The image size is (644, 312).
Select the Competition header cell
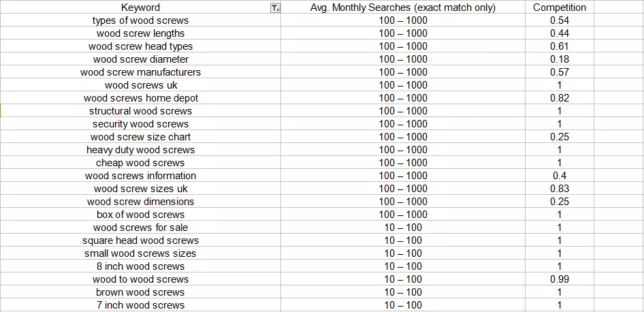[x=559, y=7]
